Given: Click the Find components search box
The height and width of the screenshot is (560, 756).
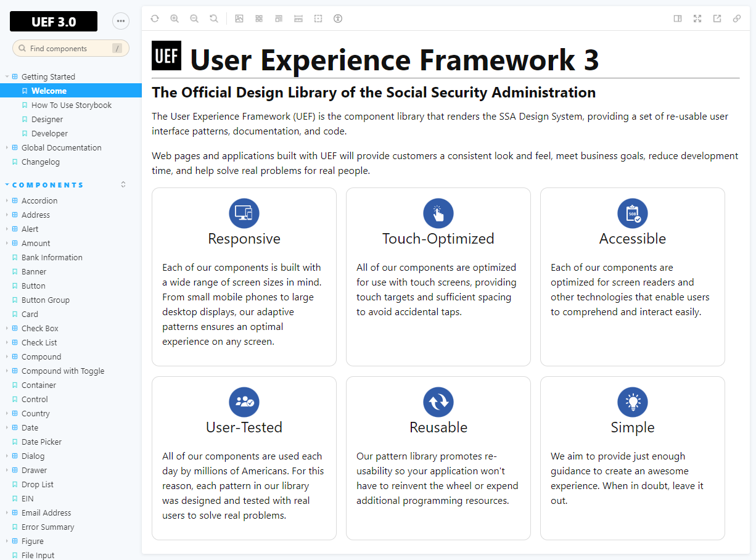Looking at the screenshot, I should (70, 48).
